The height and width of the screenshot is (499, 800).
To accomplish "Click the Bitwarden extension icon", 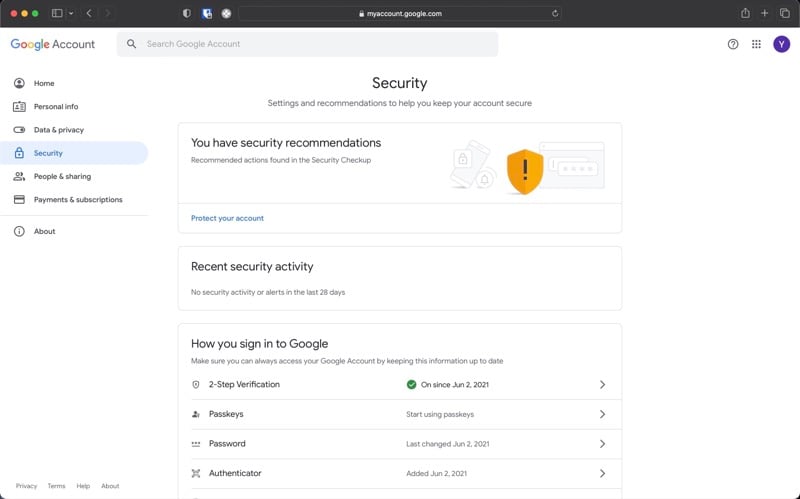I will pyautogui.click(x=207, y=14).
